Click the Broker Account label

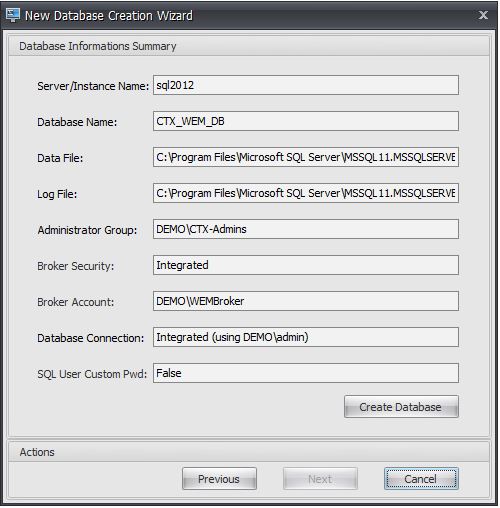(x=75, y=302)
